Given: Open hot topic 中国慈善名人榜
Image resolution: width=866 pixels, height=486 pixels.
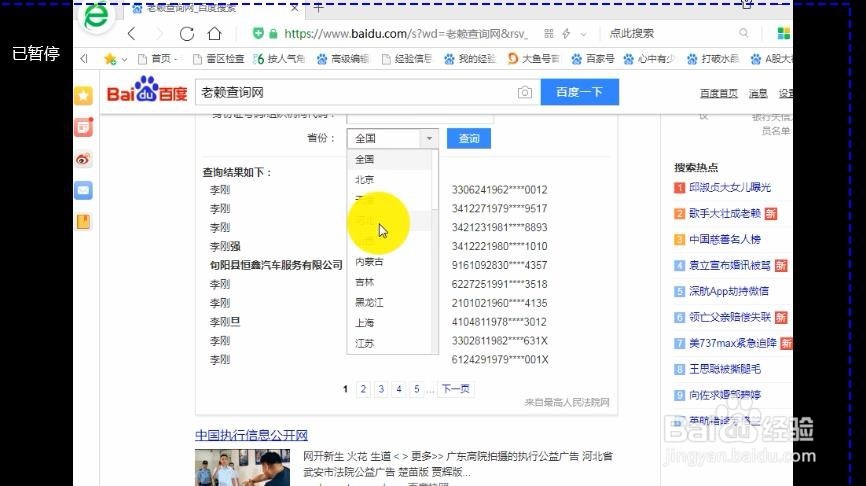Looking at the screenshot, I should tap(725, 240).
